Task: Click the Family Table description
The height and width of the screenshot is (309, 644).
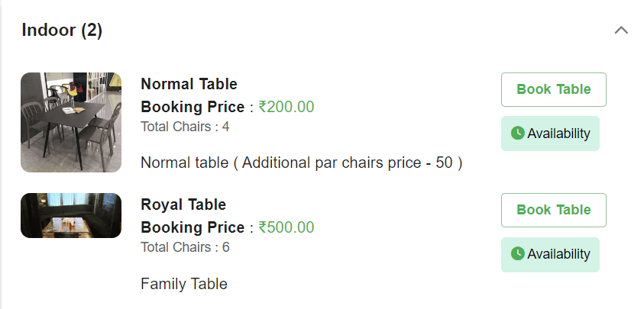Action: point(184,284)
